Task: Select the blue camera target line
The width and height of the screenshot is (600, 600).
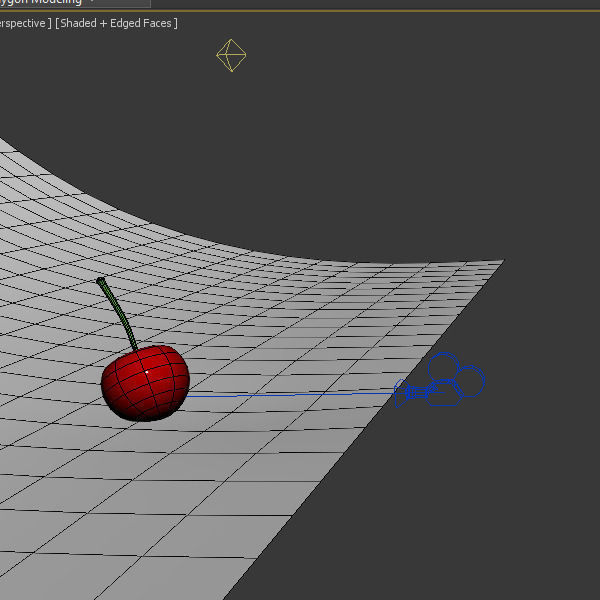Action: (x=291, y=395)
